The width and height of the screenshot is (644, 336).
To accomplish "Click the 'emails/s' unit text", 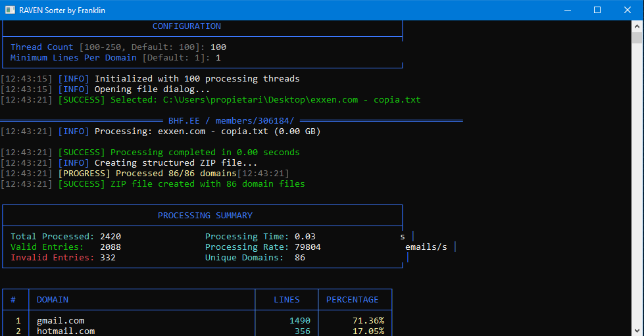I will point(426,247).
